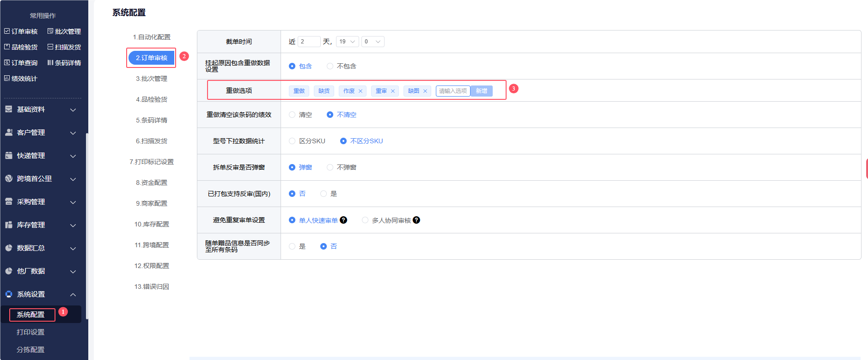
Task: Open 批次管理 quick action icon
Action: coord(50,31)
